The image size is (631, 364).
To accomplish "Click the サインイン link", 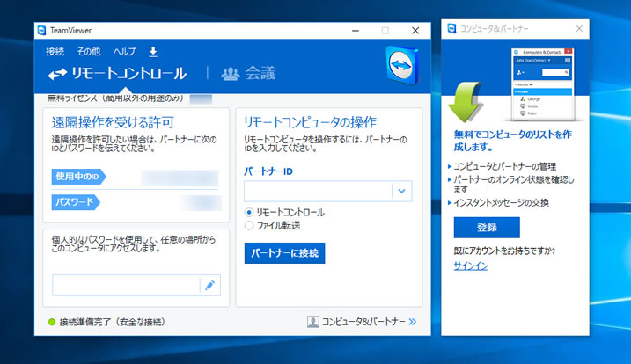I will pos(471,266).
